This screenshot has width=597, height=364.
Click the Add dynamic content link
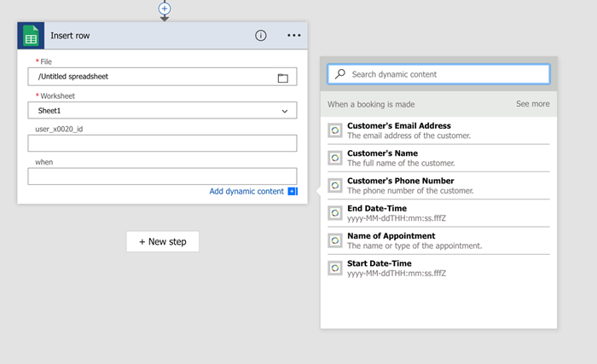click(x=246, y=192)
